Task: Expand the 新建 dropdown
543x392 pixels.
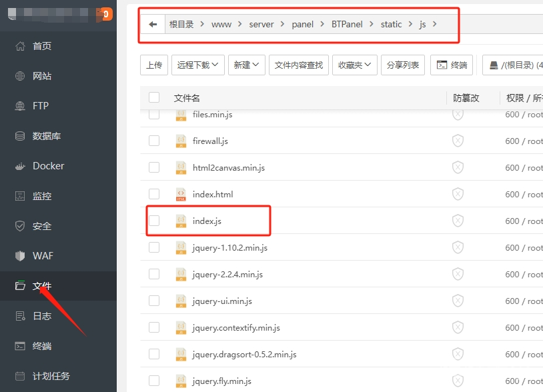Action: coord(247,65)
